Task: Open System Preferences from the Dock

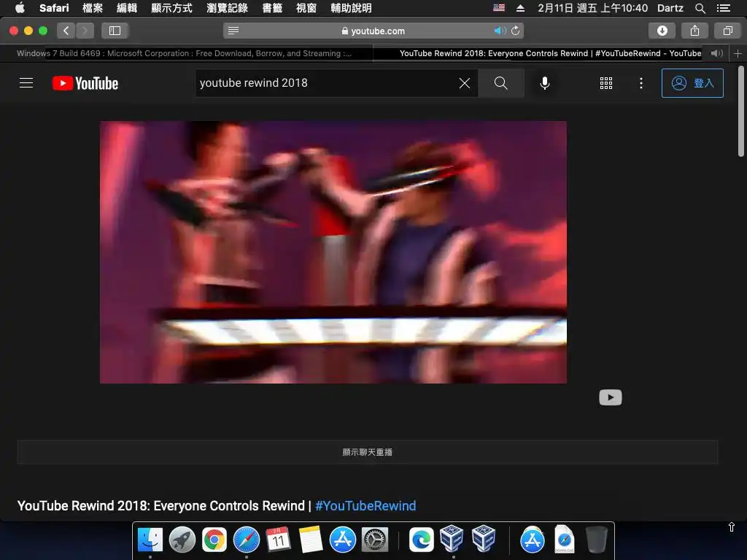Action: (375, 540)
